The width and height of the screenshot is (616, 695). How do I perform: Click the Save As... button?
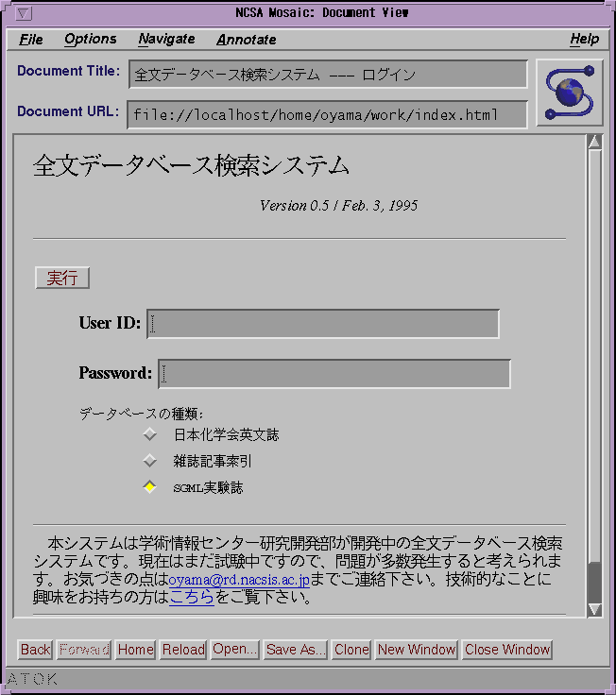pos(296,650)
